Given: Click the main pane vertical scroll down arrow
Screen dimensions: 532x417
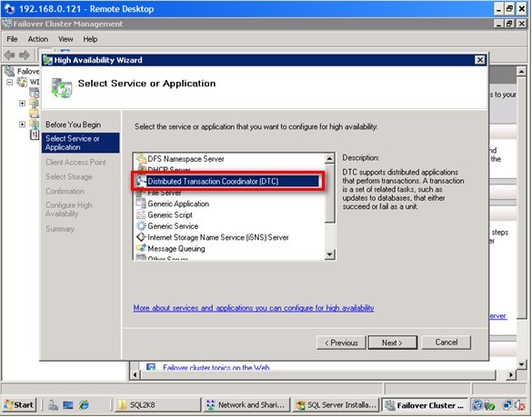Looking at the screenshot, I should [521, 364].
